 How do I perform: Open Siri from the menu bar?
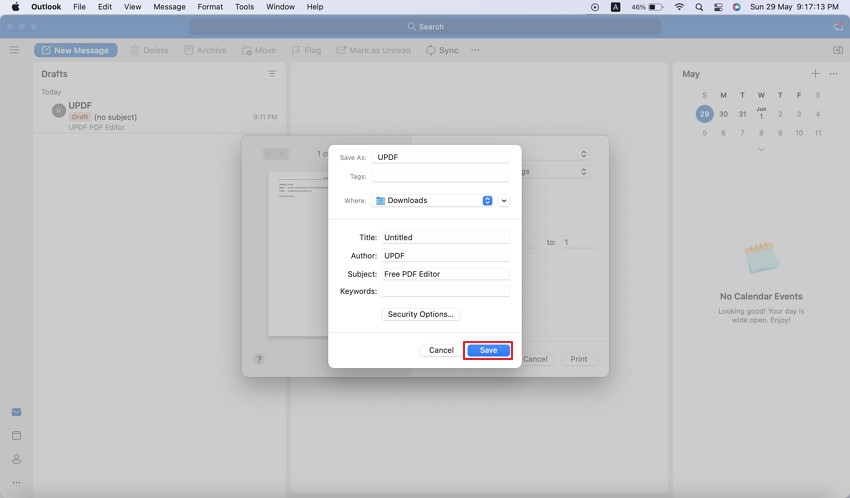click(x=736, y=7)
